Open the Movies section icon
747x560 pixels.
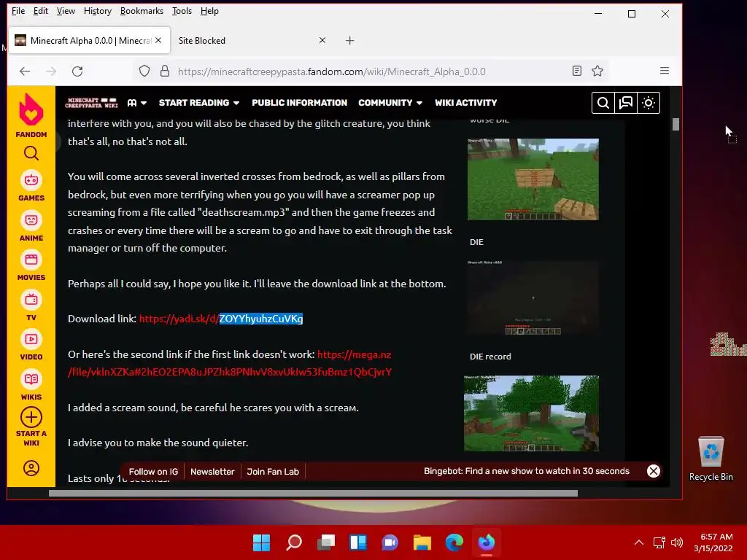[x=31, y=260]
